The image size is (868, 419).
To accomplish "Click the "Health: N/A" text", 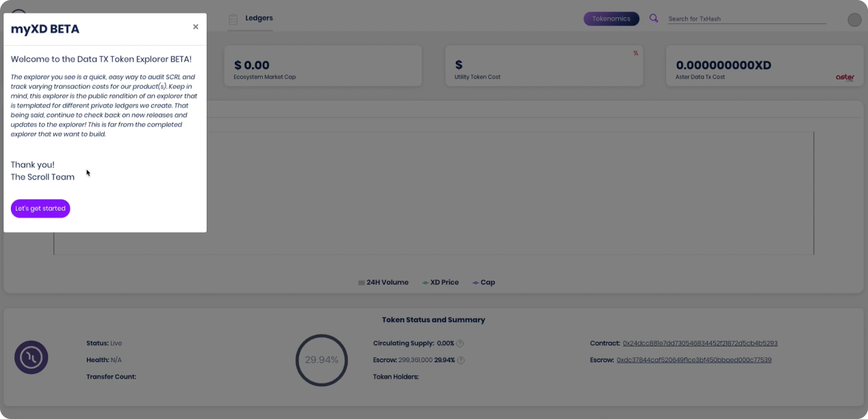I will 104,360.
